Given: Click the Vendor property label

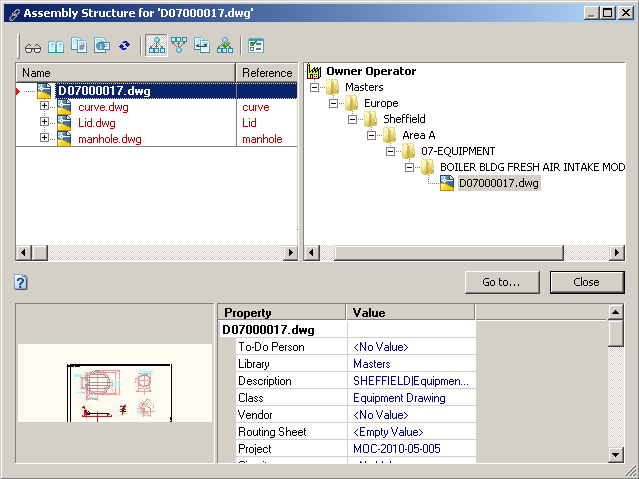Looking at the screenshot, I should (x=255, y=415).
